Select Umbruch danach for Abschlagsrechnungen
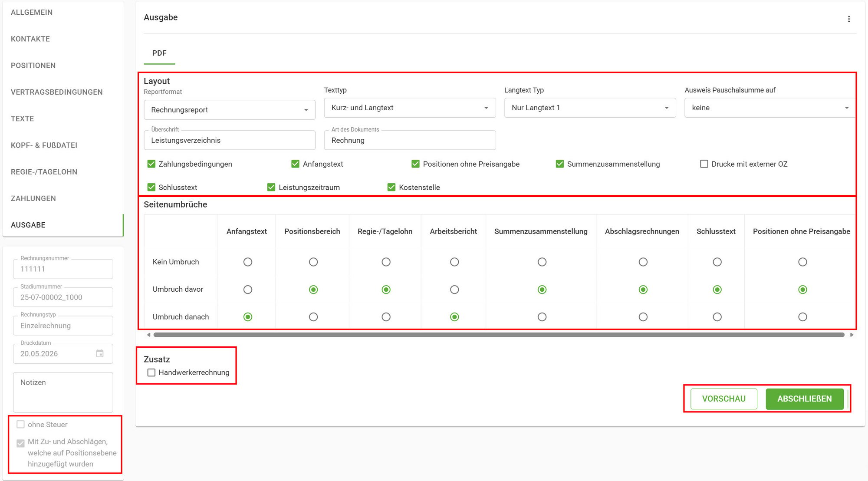868x481 pixels. (x=643, y=317)
